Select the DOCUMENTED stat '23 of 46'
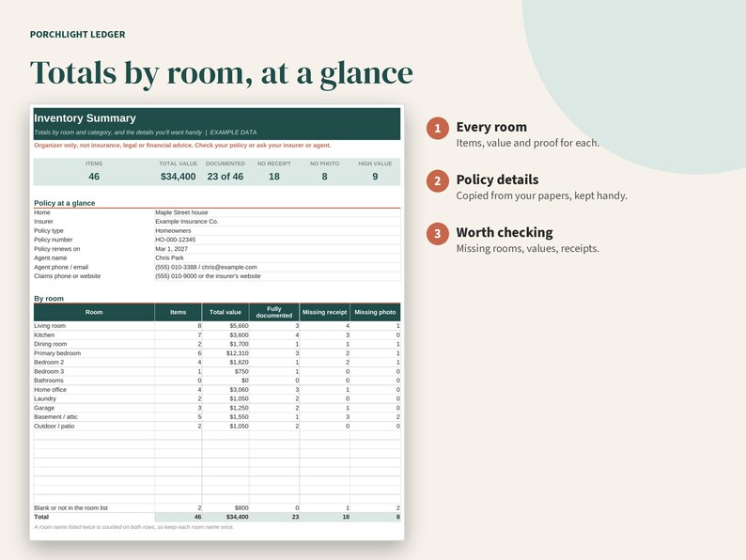Image resolution: width=746 pixels, height=560 pixels. point(225,171)
